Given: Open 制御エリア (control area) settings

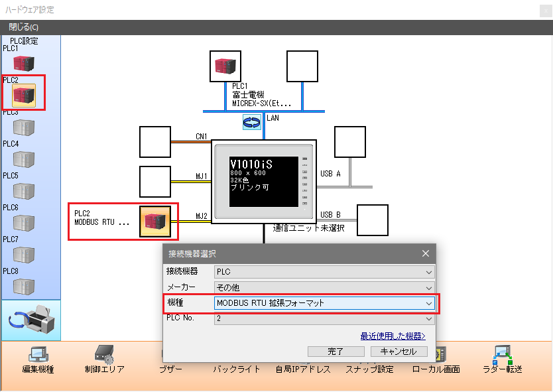Looking at the screenshot, I should tap(104, 359).
